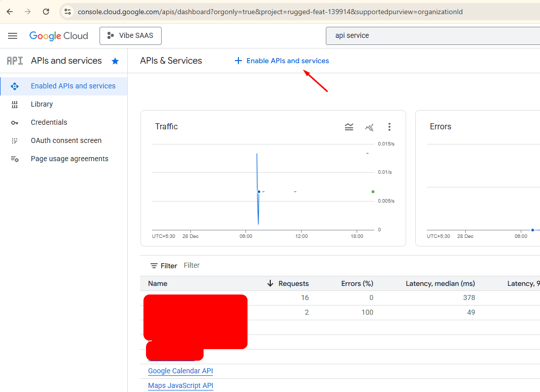Click the Page usage agreements settings icon

tap(15, 159)
